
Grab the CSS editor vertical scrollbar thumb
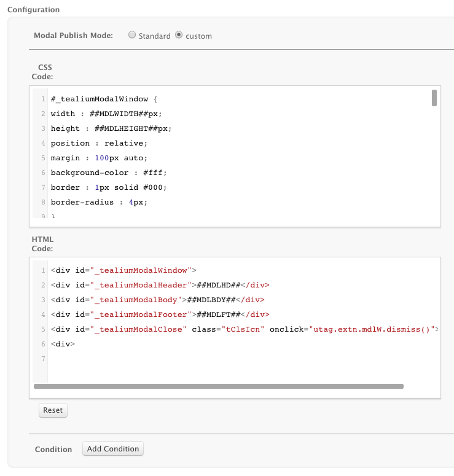pos(434,98)
